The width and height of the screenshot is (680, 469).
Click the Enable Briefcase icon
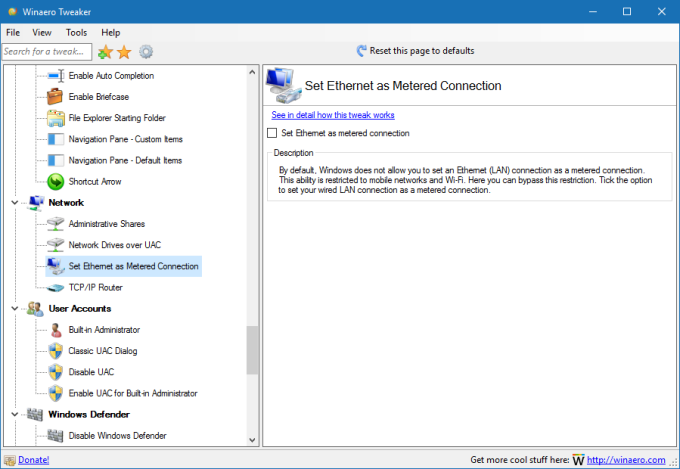[x=55, y=96]
